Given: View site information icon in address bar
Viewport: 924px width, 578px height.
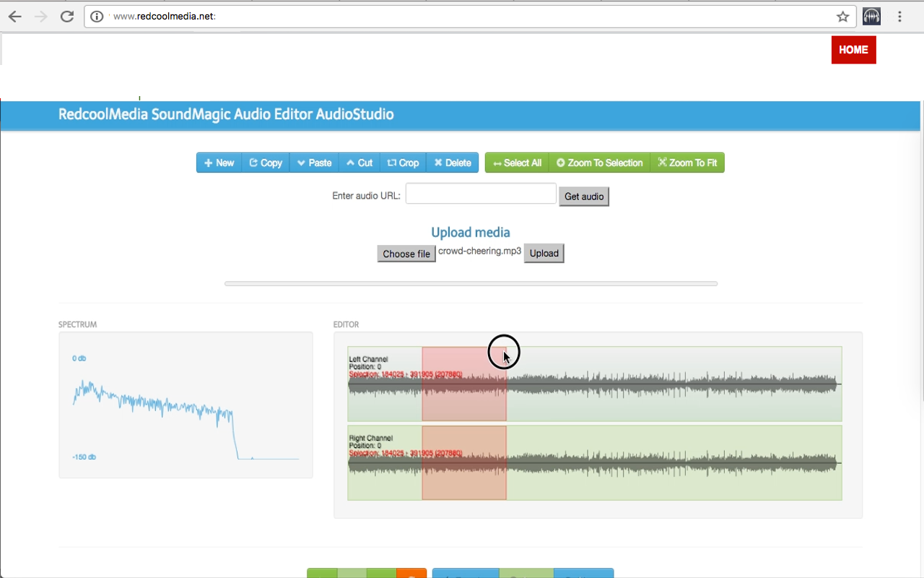Looking at the screenshot, I should click(x=97, y=17).
